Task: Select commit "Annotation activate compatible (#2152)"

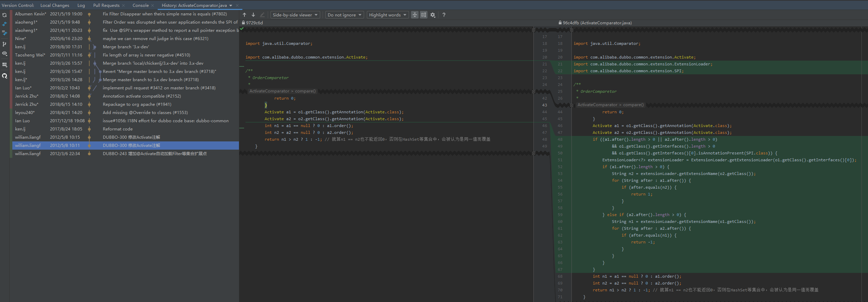Action: click(125, 96)
